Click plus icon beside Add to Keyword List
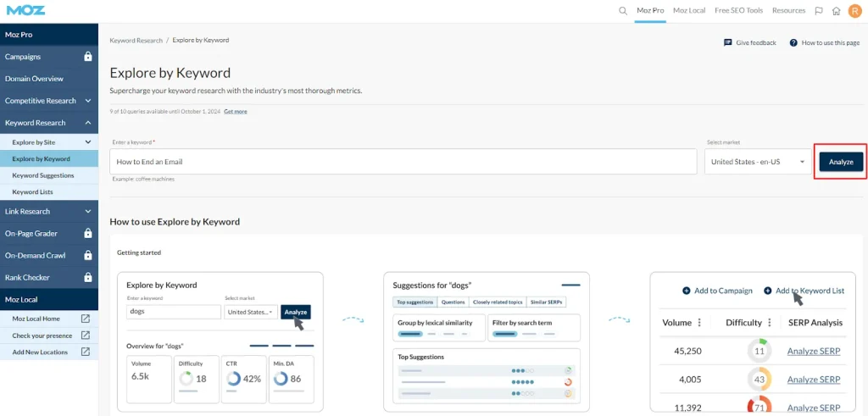868x416 pixels. [768, 291]
